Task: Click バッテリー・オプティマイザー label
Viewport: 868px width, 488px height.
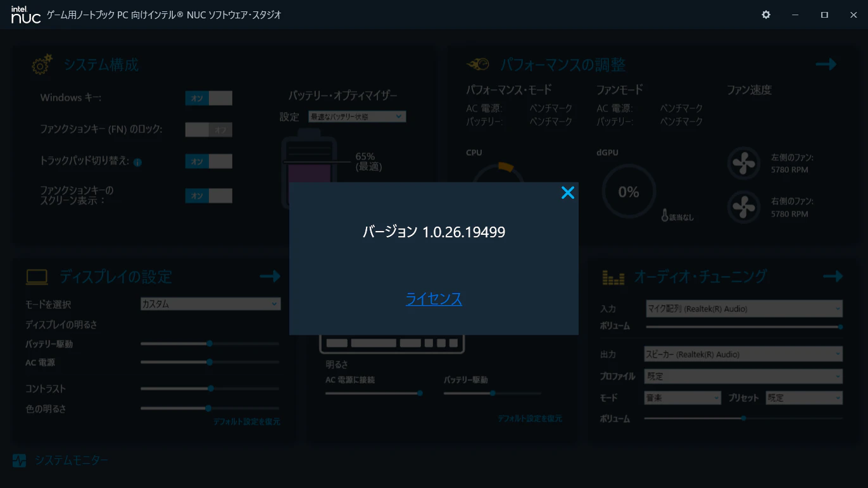Action: 343,96
